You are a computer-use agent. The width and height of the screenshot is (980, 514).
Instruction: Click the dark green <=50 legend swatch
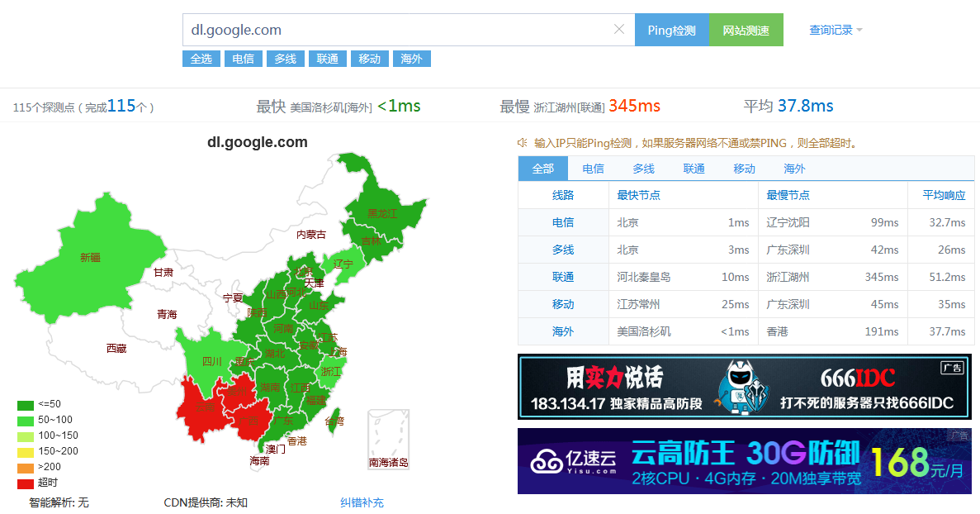[26, 405]
